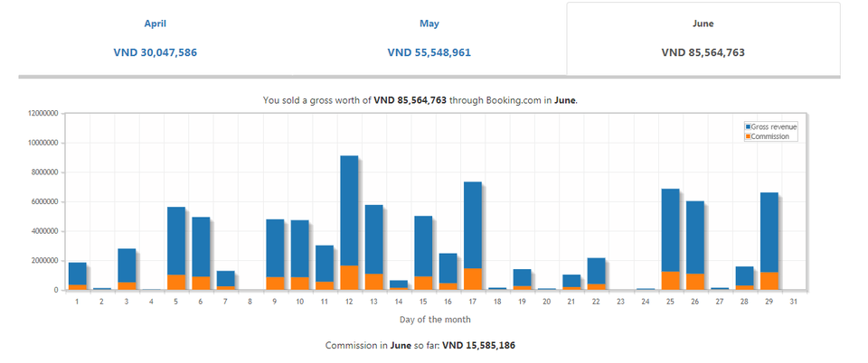The image size is (868, 363).
Task: Click the blue bar for day 12
Action: coord(349,210)
